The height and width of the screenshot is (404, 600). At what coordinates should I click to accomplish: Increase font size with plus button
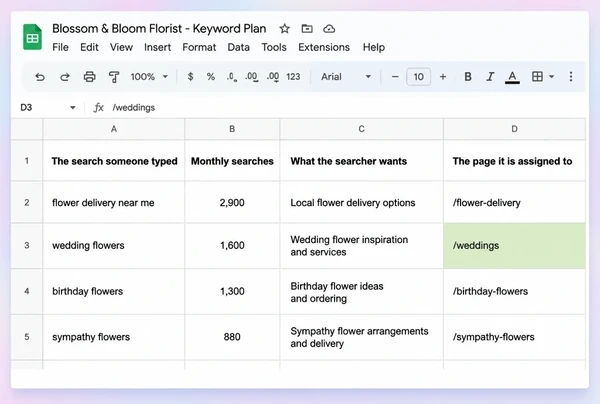(x=443, y=77)
